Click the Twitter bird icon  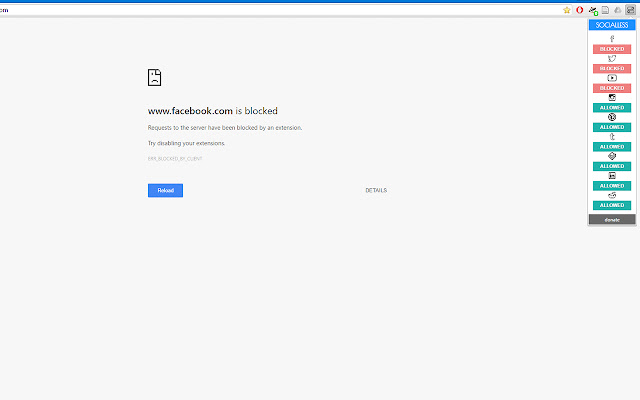click(x=612, y=58)
